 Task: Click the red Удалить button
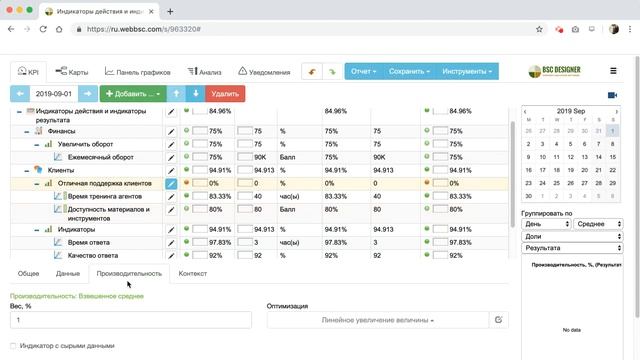[225, 94]
